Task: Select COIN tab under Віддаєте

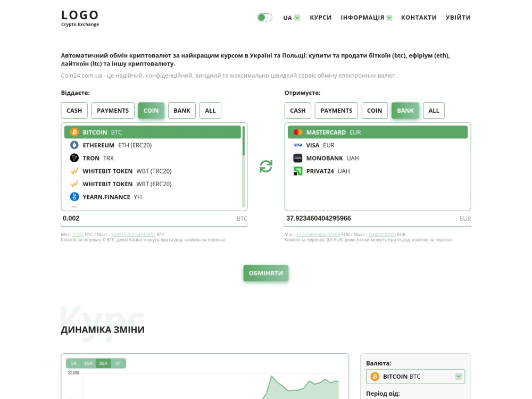Action: 151,111
